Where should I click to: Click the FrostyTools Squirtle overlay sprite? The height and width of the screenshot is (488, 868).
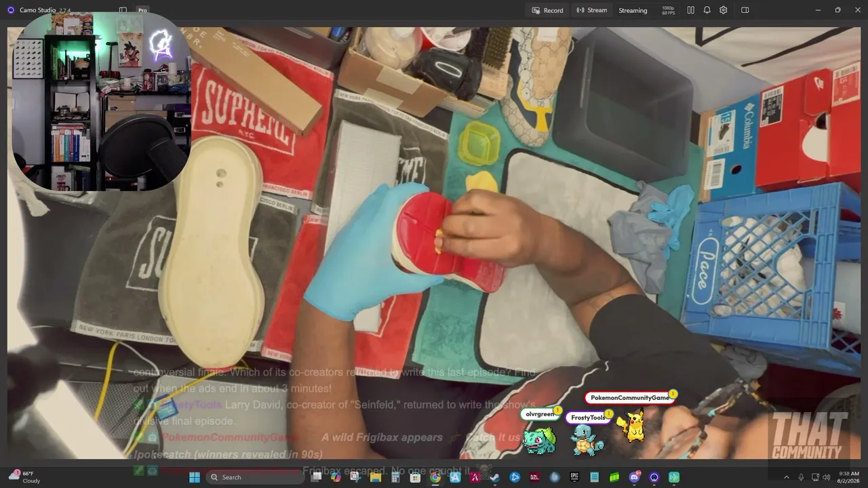pos(587,440)
